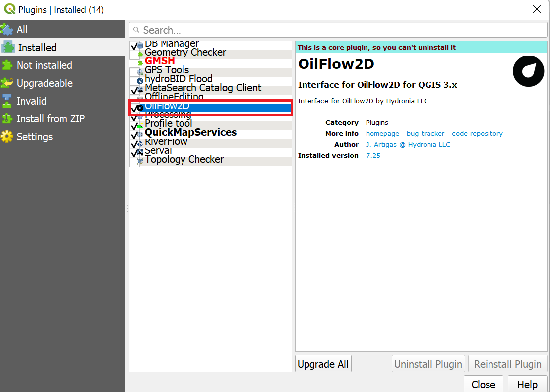Open the code repository link

click(x=477, y=134)
